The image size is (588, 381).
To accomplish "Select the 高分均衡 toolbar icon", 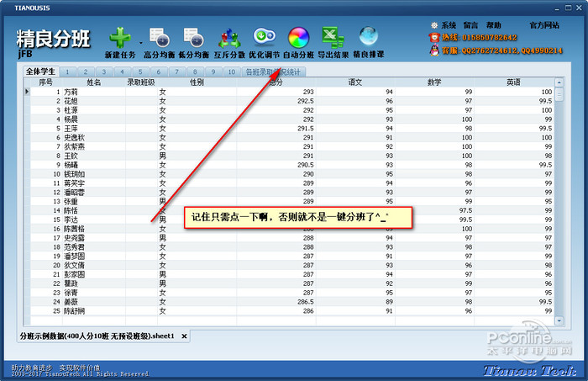I will click(x=159, y=38).
